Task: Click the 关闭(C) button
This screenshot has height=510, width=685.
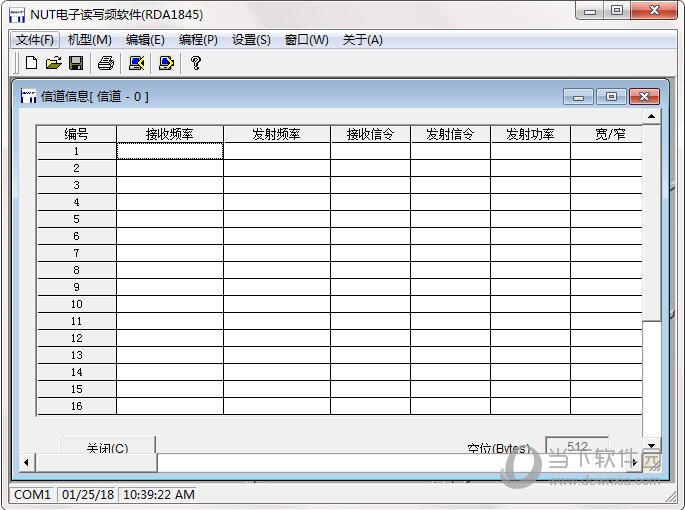Action: point(107,444)
